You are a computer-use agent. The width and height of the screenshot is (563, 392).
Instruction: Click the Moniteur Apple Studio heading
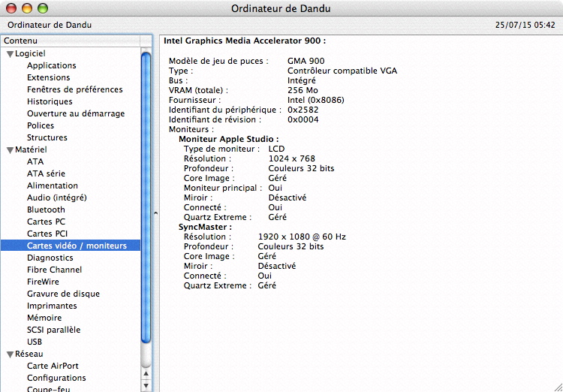pyautogui.click(x=229, y=139)
